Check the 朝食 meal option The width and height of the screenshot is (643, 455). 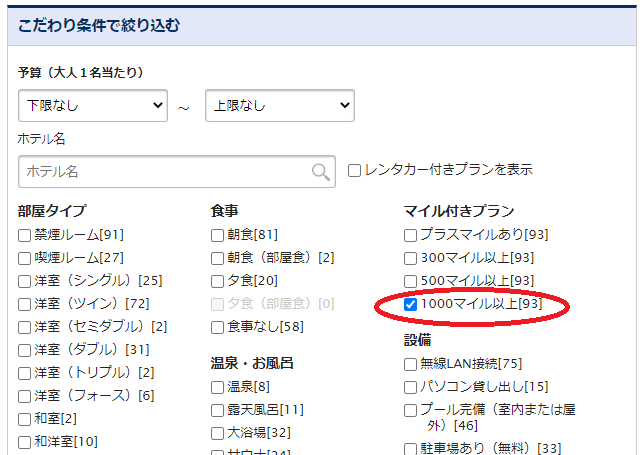pos(218,235)
